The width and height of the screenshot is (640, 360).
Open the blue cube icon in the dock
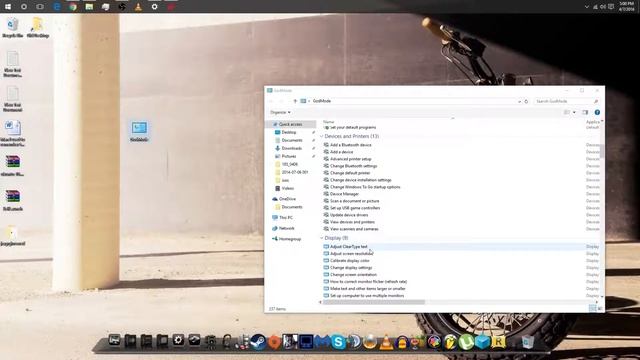point(482,342)
